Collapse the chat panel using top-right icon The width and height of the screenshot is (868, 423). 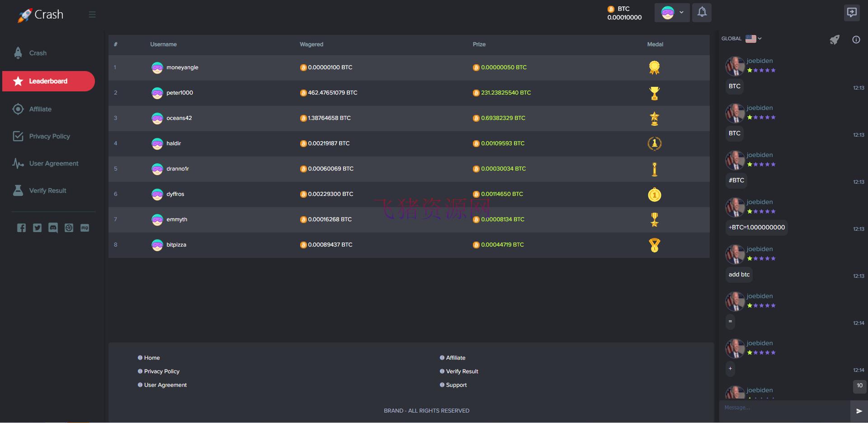(852, 12)
